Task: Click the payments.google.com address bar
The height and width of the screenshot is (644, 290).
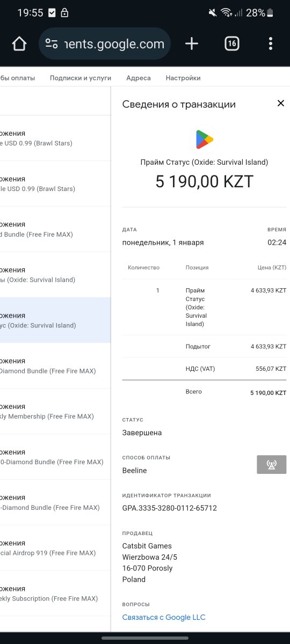Action: point(105,44)
